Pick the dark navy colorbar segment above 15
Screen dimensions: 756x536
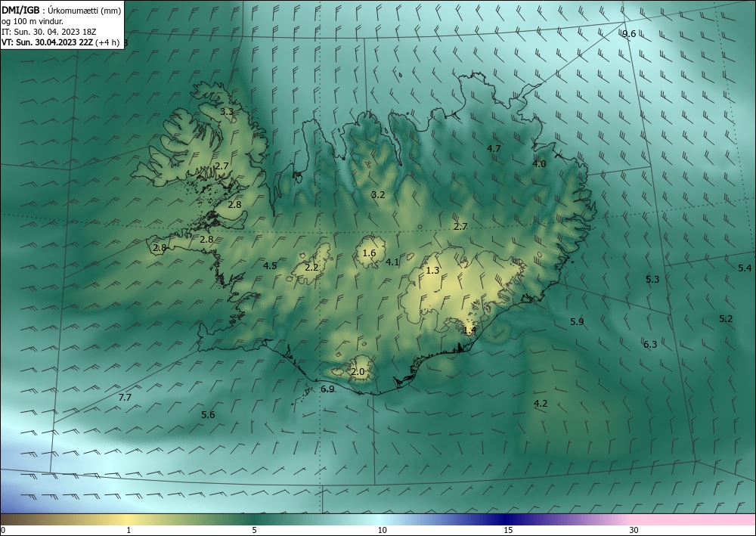(507, 519)
